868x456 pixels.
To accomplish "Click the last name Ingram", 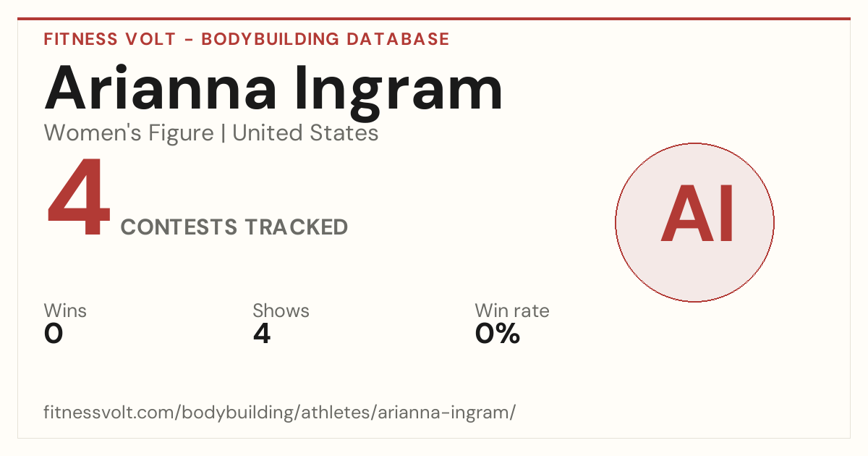I will tap(399, 88).
